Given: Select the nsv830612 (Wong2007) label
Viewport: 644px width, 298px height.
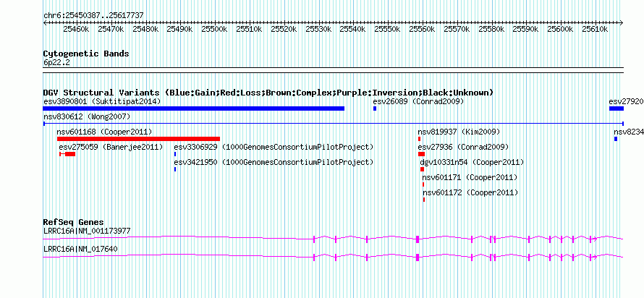Looking at the screenshot, I should coord(87,117).
